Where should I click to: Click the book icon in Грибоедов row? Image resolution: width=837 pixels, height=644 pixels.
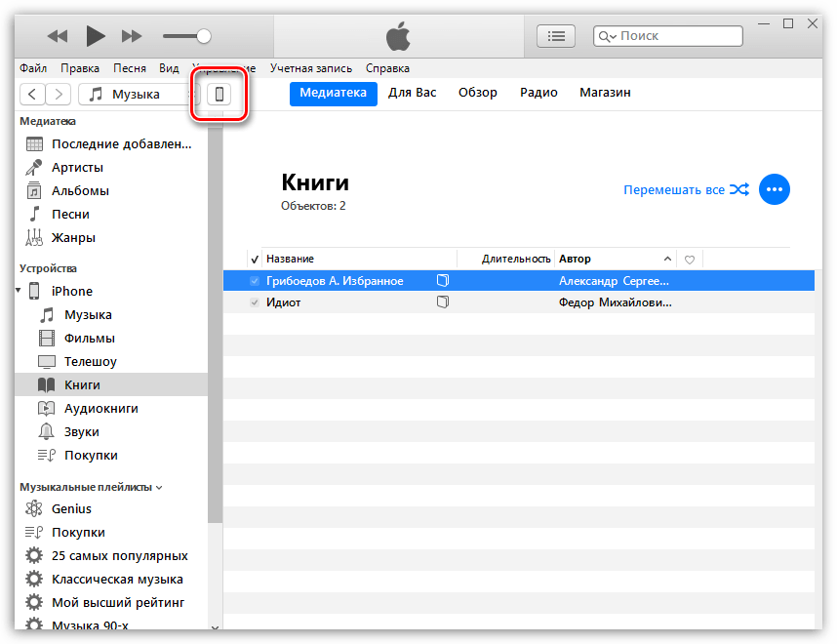(x=443, y=280)
